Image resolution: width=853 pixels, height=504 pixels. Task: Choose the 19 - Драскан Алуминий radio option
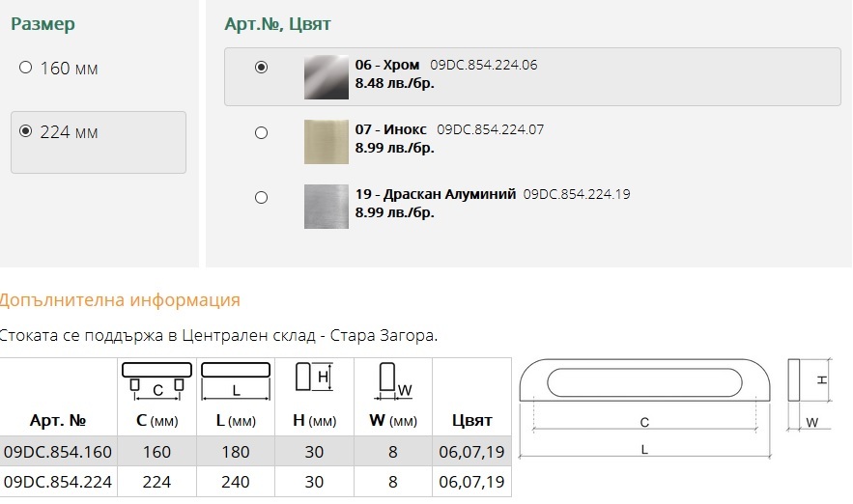point(261,197)
